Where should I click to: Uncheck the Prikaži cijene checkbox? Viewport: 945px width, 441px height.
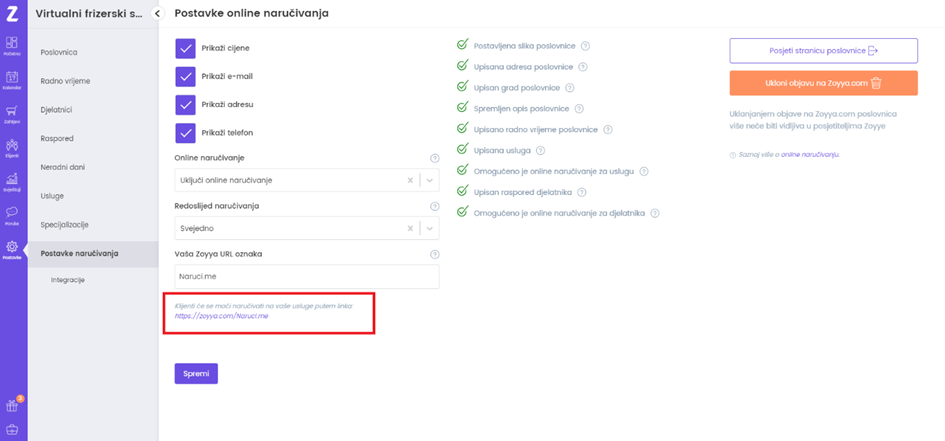click(x=185, y=48)
